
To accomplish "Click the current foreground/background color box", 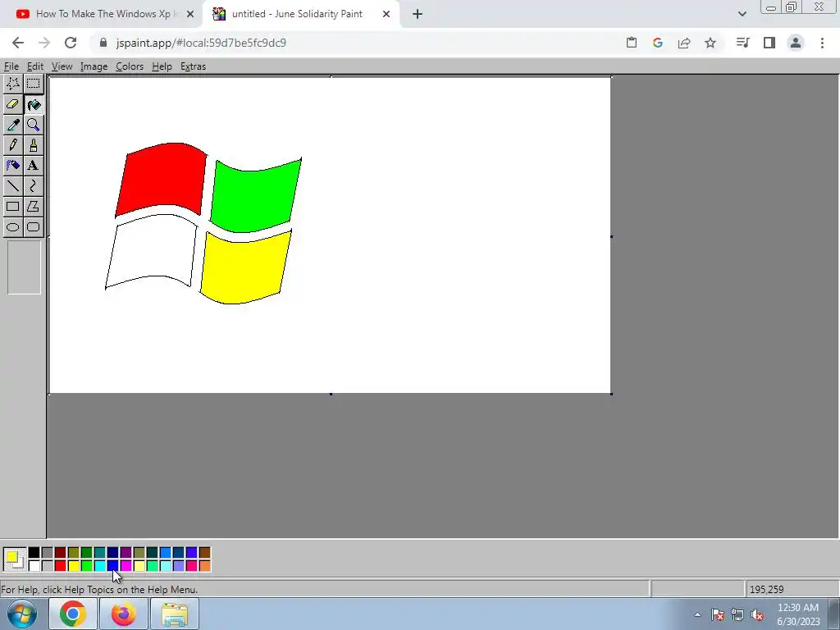I will pyautogui.click(x=15, y=559).
